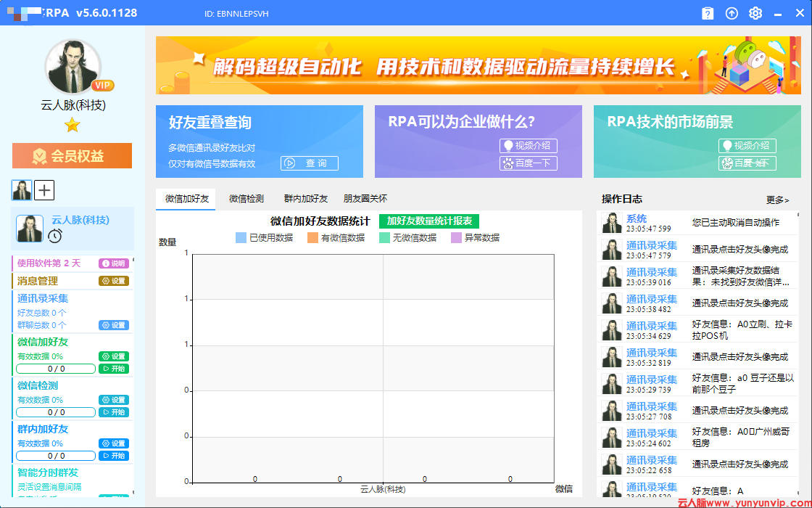Click log message 好友信息：a0 豆子还是以前那个豆子
The height and width of the screenshot is (508, 812).
click(743, 384)
